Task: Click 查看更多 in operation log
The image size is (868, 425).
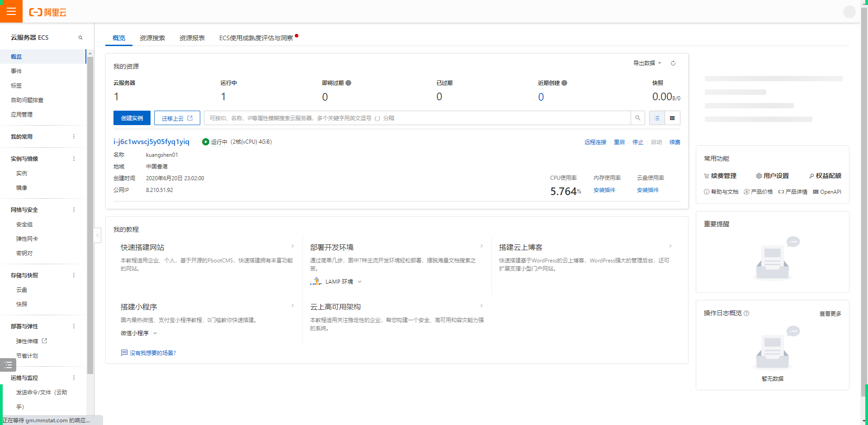Action: coord(830,313)
